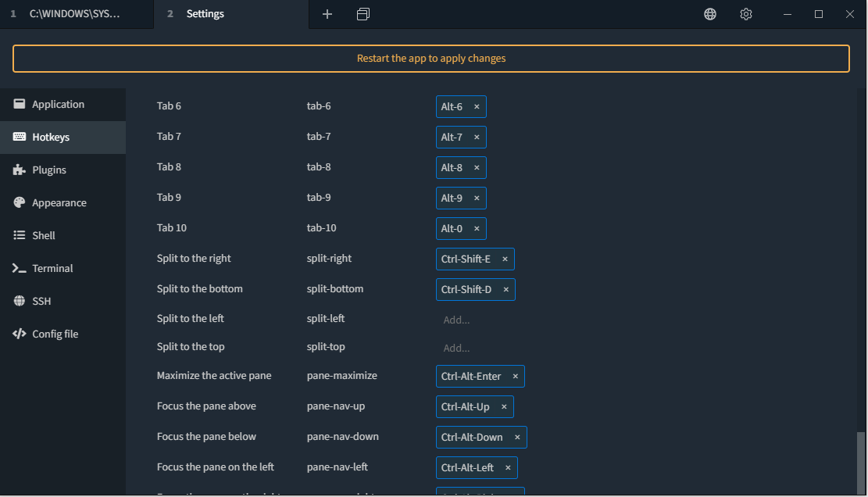Open the Terminal settings section

click(63, 268)
